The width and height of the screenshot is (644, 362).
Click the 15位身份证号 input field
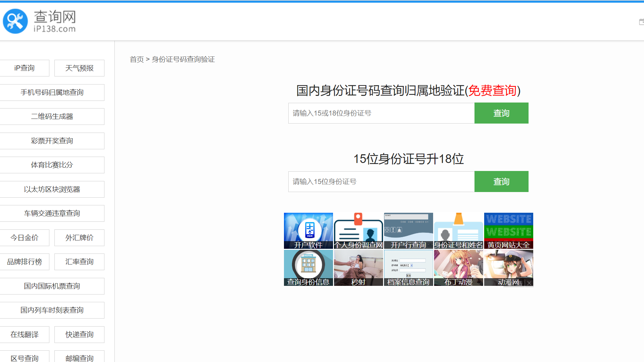381,182
